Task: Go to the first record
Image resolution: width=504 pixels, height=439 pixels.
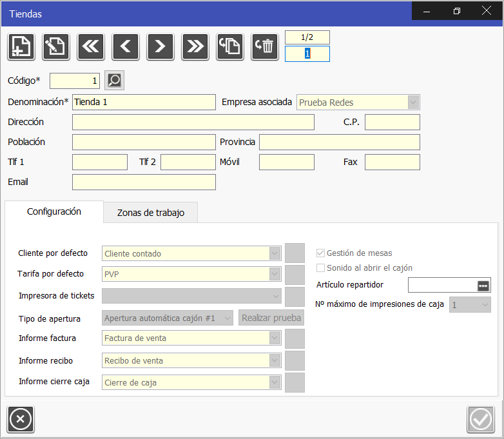Action: [91, 46]
